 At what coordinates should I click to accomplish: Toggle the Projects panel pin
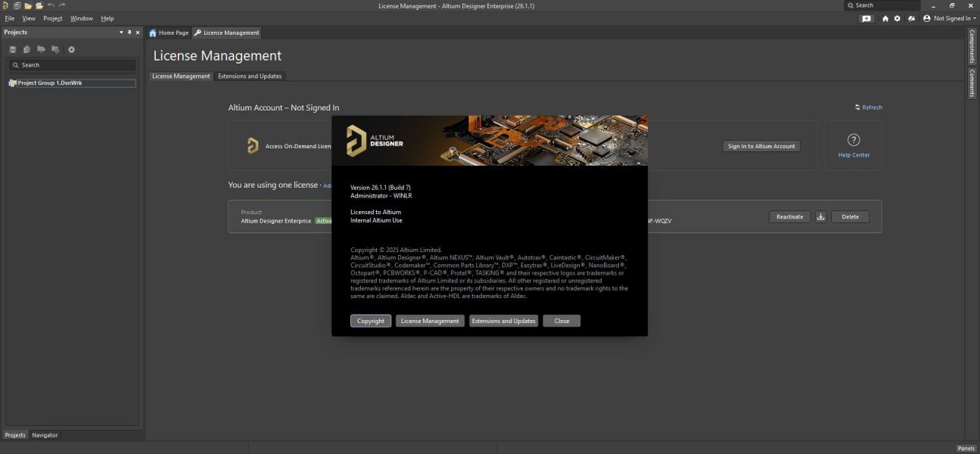129,32
